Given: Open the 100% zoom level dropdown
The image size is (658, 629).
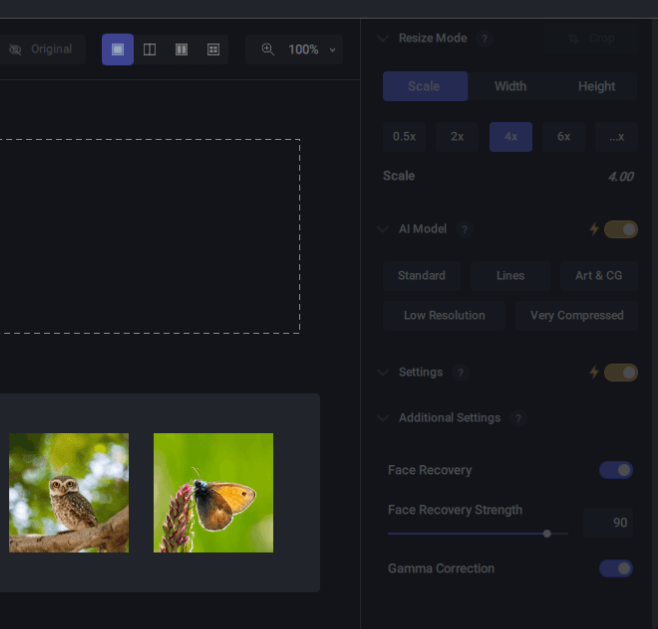Looking at the screenshot, I should [x=310, y=49].
